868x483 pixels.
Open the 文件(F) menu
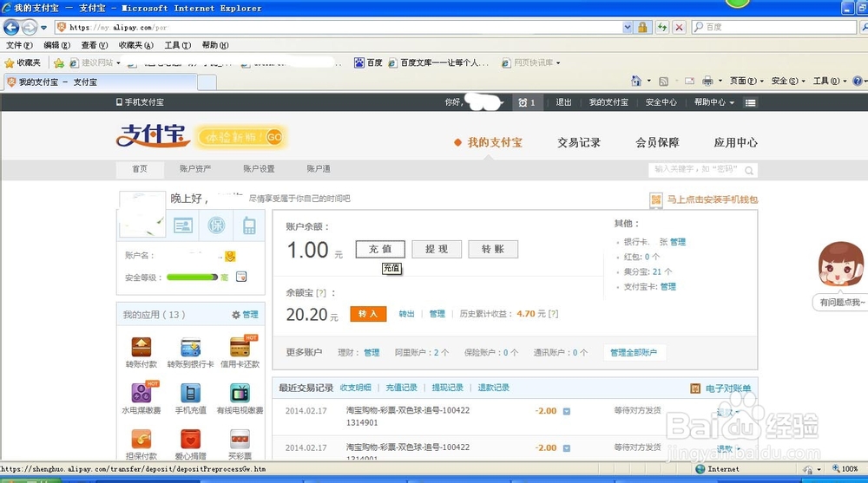(19, 45)
